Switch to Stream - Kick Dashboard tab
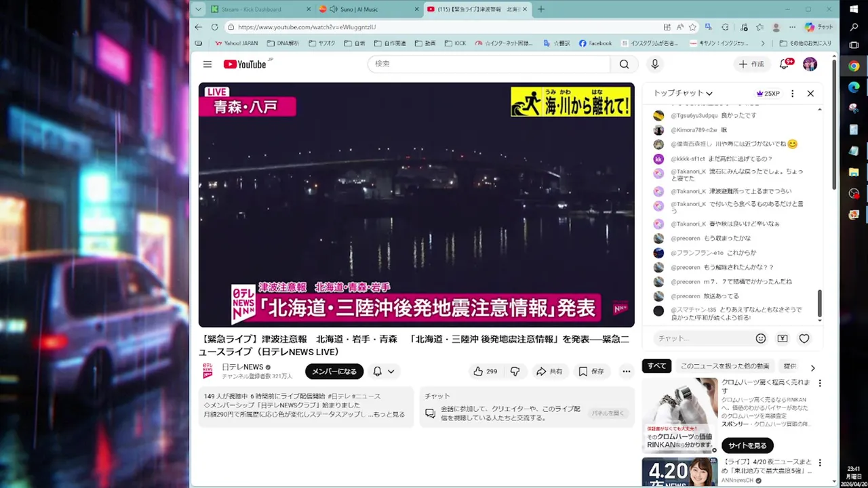The height and width of the screenshot is (488, 868). pos(260,9)
